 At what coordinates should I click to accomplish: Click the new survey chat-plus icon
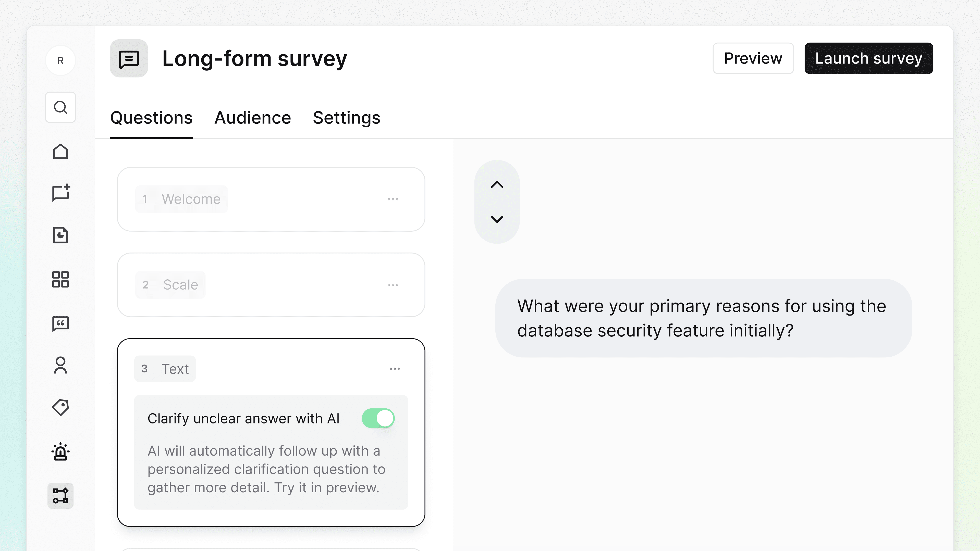click(x=60, y=193)
